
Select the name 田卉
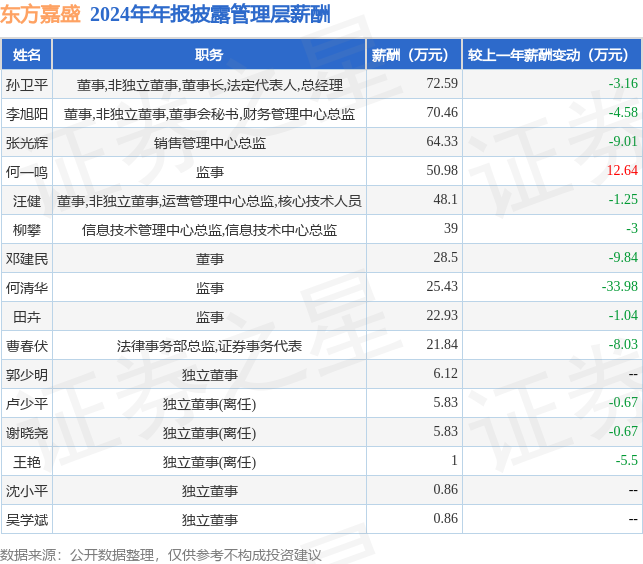[x=27, y=317]
